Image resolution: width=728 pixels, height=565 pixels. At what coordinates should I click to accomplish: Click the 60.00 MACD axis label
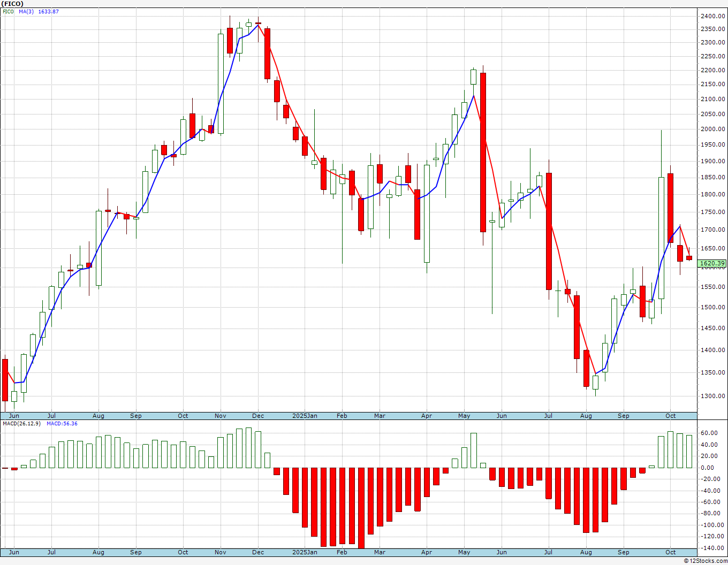coord(708,433)
